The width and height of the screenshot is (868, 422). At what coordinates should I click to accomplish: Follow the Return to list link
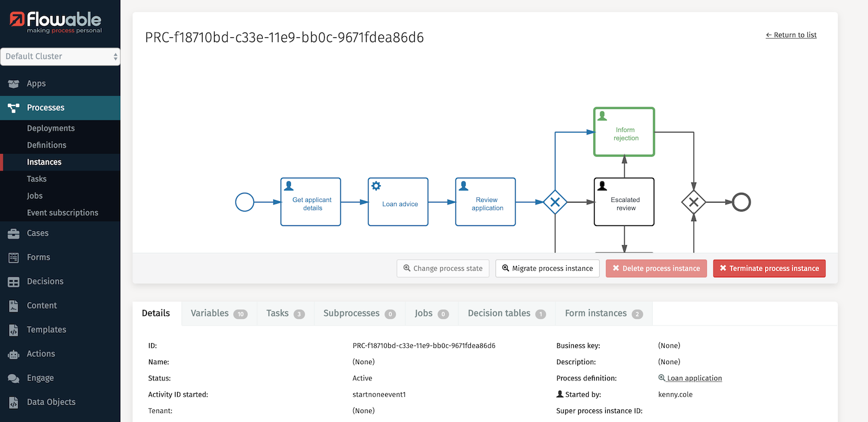[x=791, y=34]
